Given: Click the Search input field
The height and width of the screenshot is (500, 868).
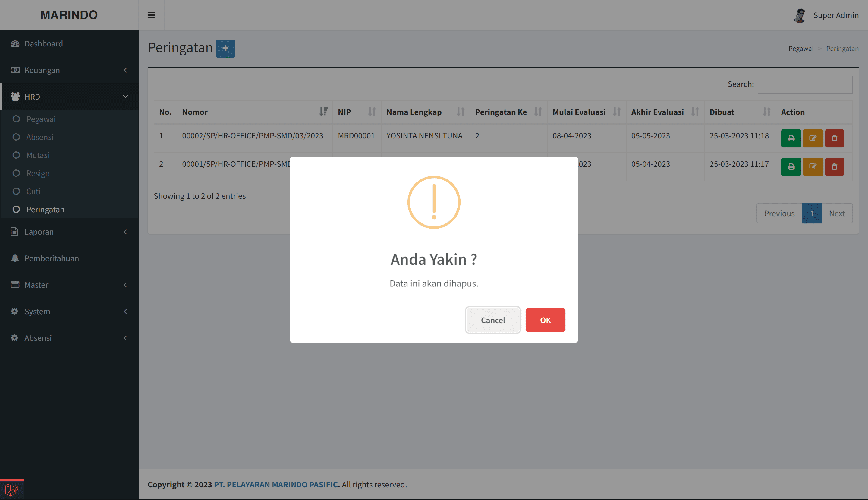Looking at the screenshot, I should click(804, 84).
